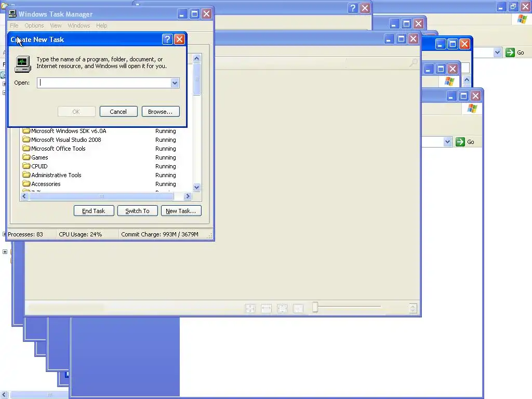Select the Microsoft Windows SDK v6.0A task
The width and height of the screenshot is (532, 399).
69,131
